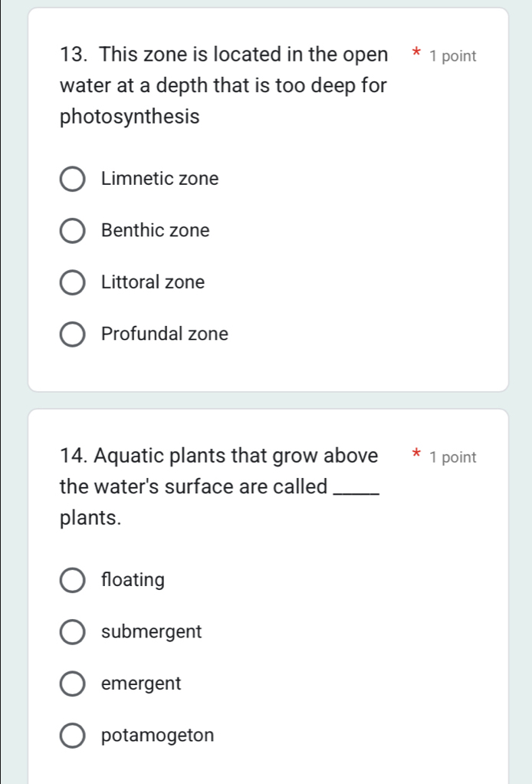This screenshot has height=784, width=532.
Task: Click the "Benthic zone" answer text
Action: coord(155,231)
